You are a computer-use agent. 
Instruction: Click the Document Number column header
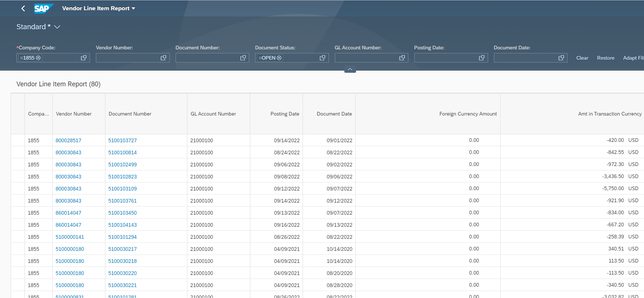point(146,114)
